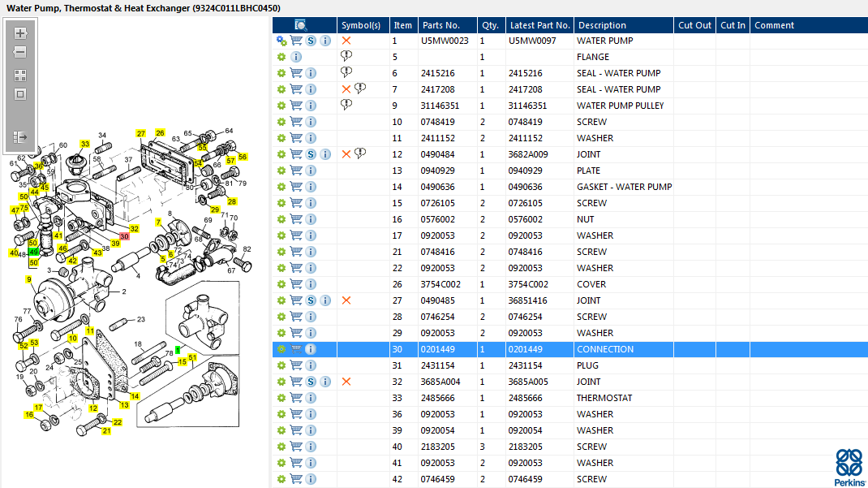The image size is (868, 488).
Task: Click the four-squares grid view icon
Action: [20, 75]
